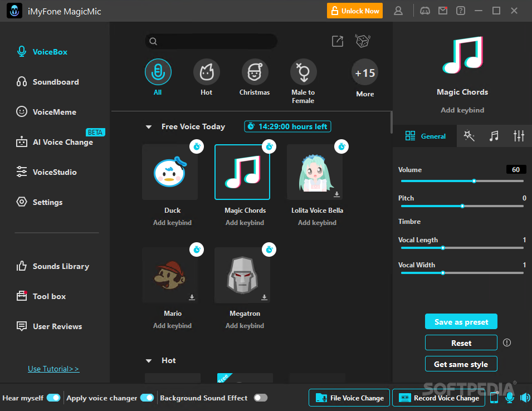The image size is (532, 411).
Task: Select the Magic Chords voice
Action: click(242, 172)
